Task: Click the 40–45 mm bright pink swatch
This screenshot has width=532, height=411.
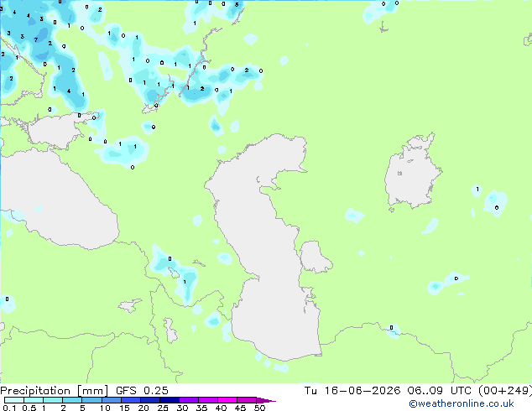Action: click(227, 400)
